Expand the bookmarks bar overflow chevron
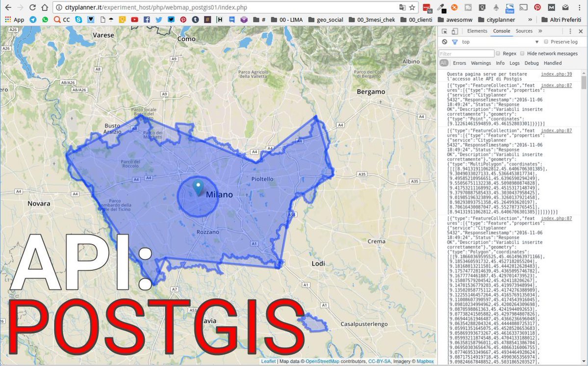The height and width of the screenshot is (366, 588). 530,20
